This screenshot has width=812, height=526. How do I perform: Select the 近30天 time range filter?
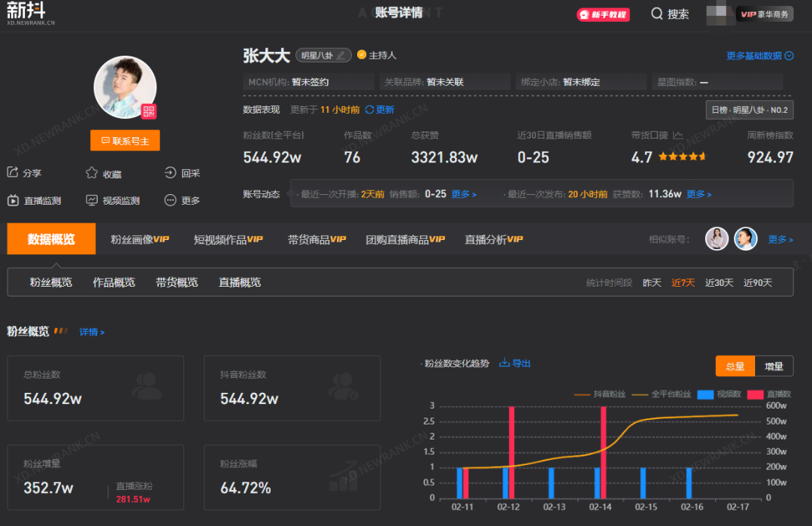click(720, 282)
